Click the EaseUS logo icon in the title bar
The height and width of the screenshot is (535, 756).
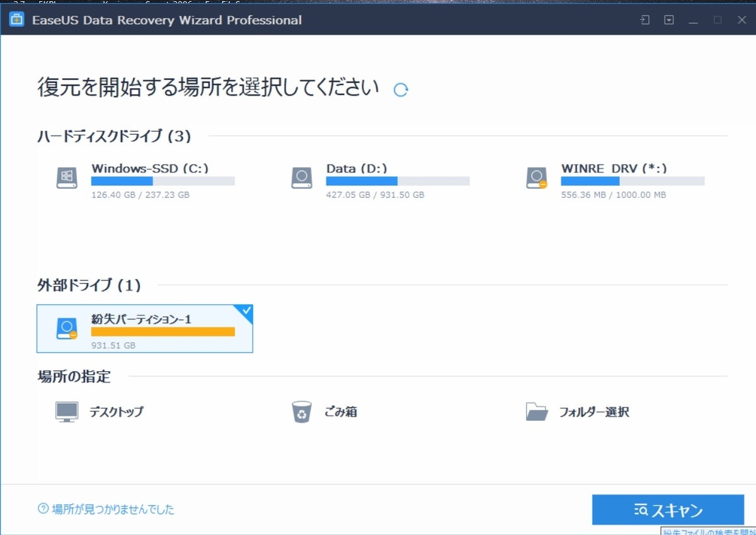pyautogui.click(x=16, y=20)
